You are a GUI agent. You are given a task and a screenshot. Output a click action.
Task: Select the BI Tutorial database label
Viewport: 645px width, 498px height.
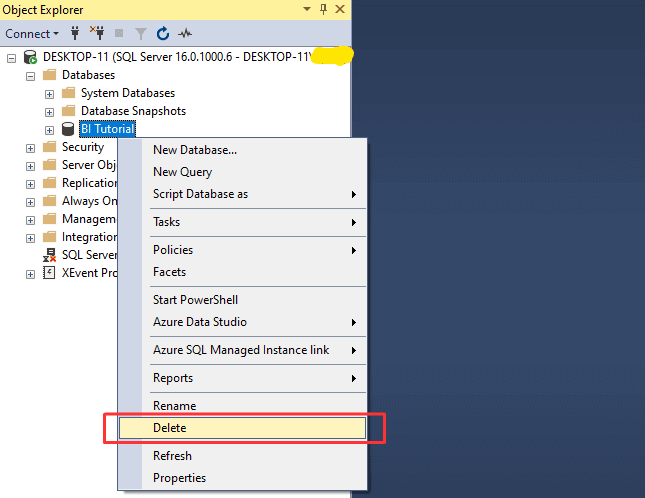(107, 129)
